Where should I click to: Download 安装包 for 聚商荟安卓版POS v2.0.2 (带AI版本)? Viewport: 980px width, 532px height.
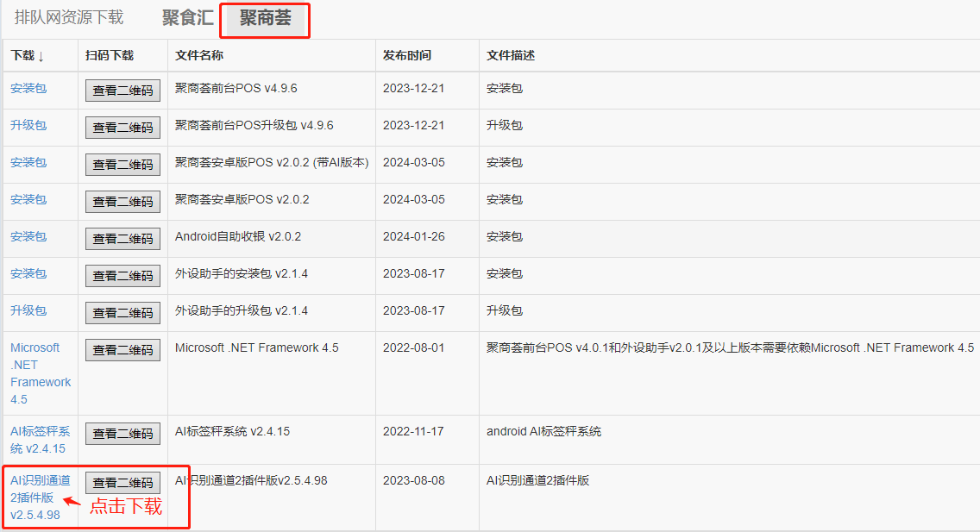click(28, 162)
